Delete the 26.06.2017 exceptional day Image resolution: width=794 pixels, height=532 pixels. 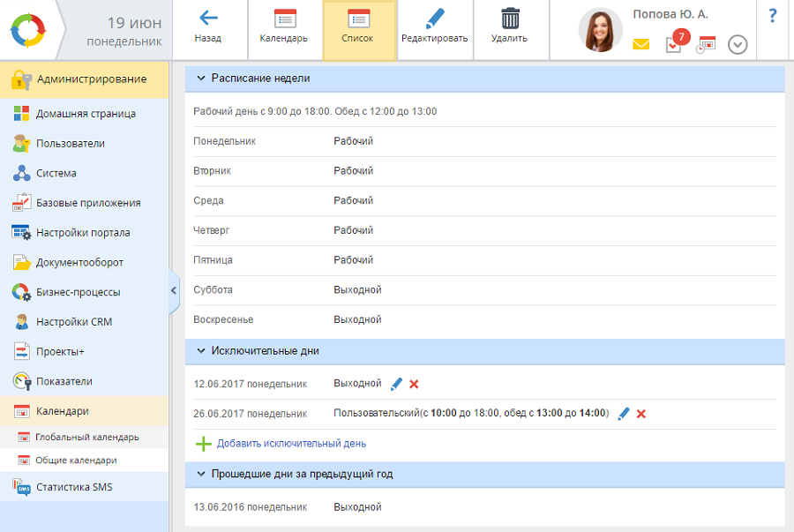[x=641, y=414]
